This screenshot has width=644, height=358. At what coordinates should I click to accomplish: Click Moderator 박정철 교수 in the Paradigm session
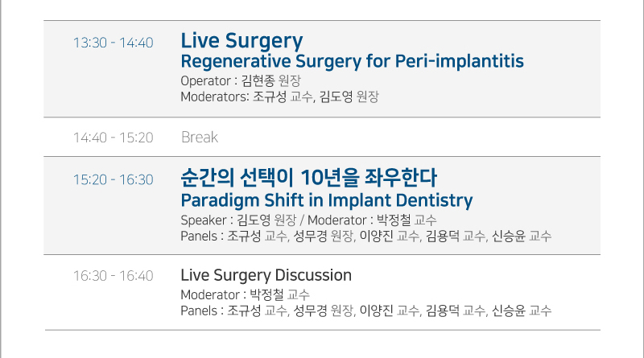(x=372, y=220)
